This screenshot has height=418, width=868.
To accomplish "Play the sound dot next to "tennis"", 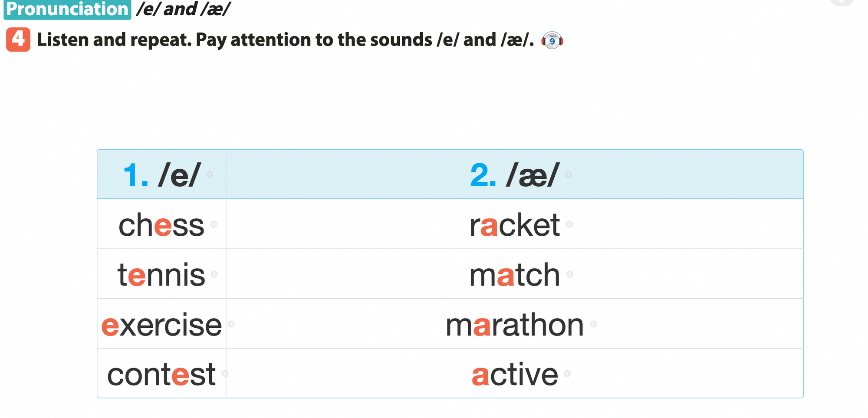I will coord(214,274).
